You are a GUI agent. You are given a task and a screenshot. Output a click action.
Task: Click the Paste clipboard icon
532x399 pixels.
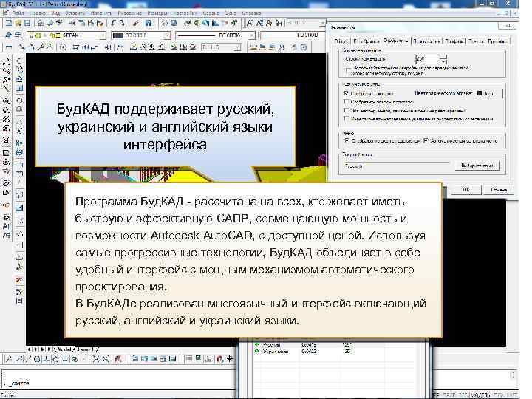coord(91,23)
